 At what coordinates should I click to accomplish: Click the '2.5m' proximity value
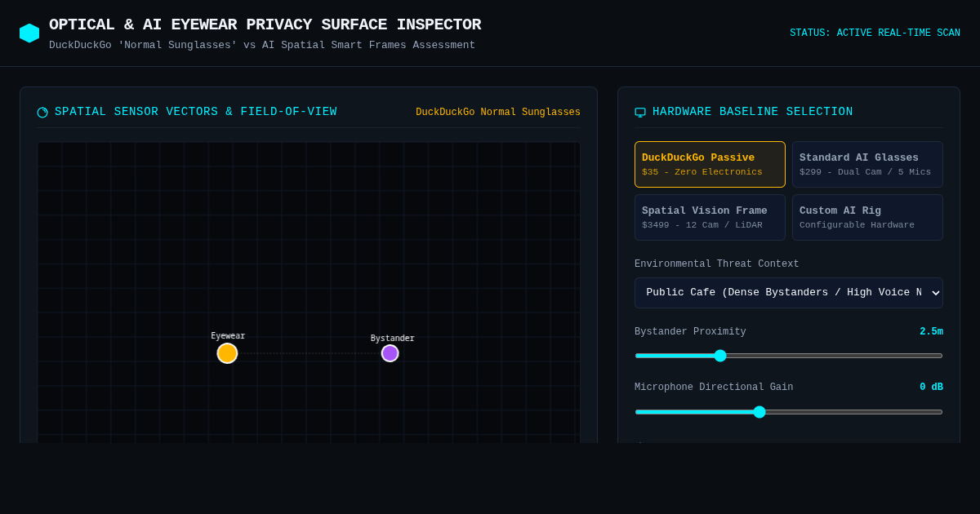coord(931,332)
